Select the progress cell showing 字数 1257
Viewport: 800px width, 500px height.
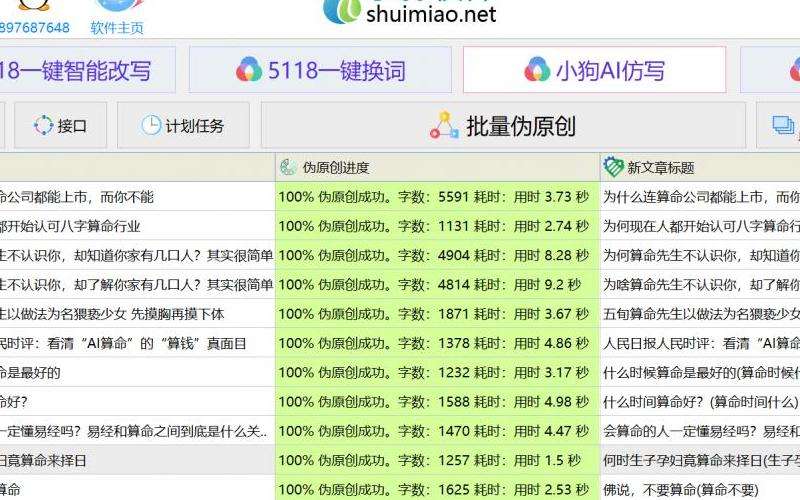[x=436, y=460]
